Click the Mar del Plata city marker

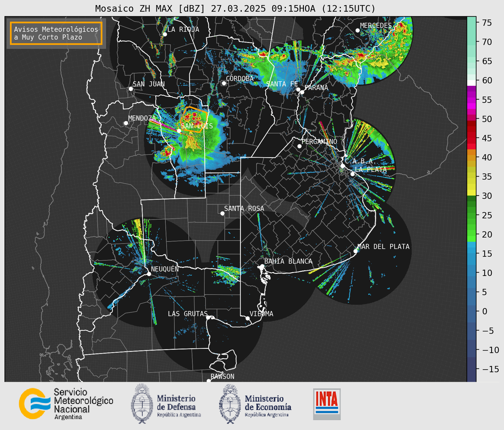pyautogui.click(x=356, y=251)
